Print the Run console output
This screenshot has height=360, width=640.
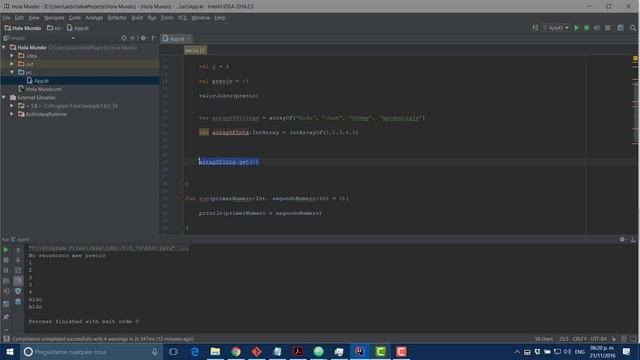click(18, 291)
